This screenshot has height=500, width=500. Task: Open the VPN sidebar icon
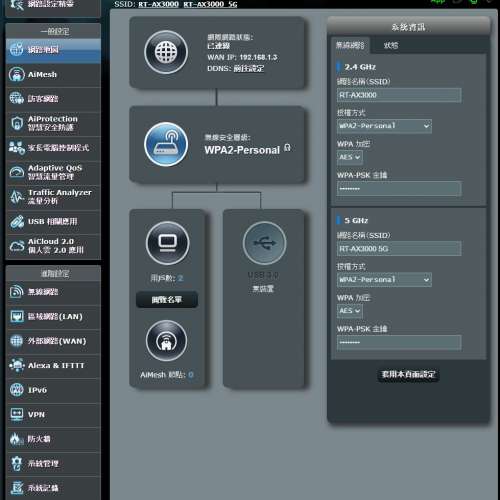(17, 414)
